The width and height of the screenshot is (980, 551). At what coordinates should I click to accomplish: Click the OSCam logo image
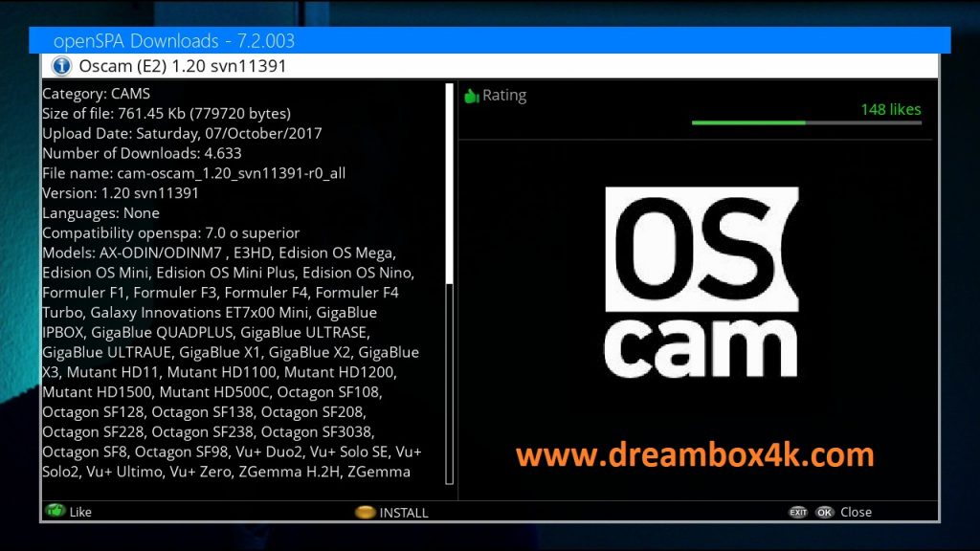(x=702, y=282)
